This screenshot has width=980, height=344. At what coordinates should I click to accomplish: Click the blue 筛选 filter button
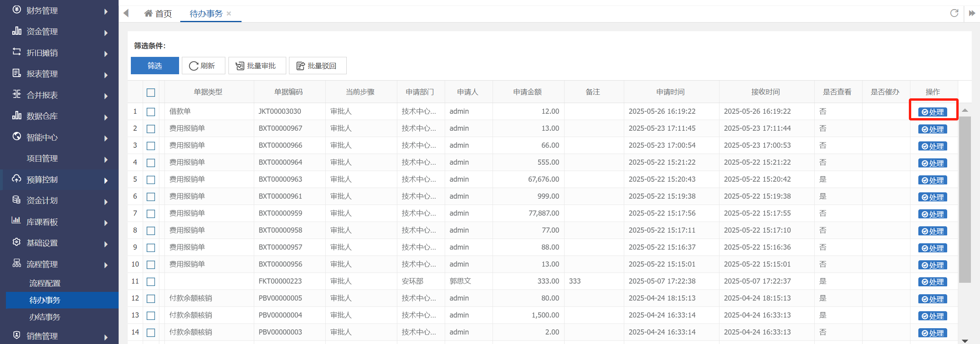point(155,66)
